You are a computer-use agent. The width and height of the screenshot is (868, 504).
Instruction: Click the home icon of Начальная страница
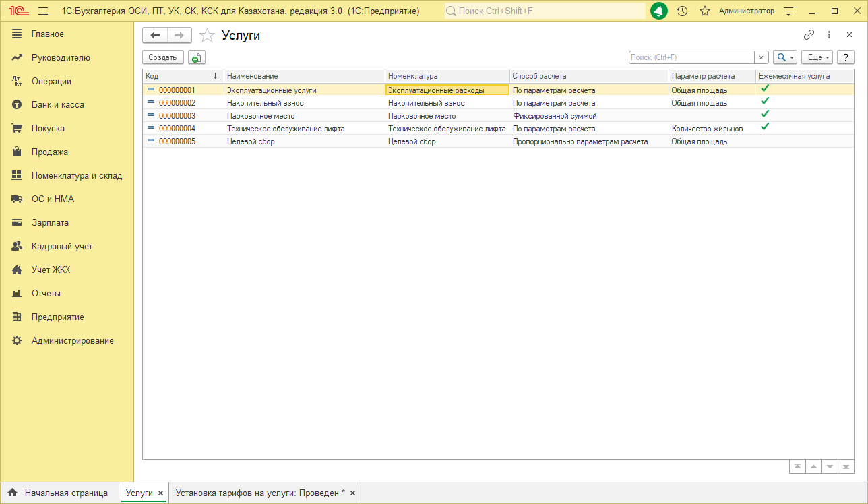[x=12, y=493]
